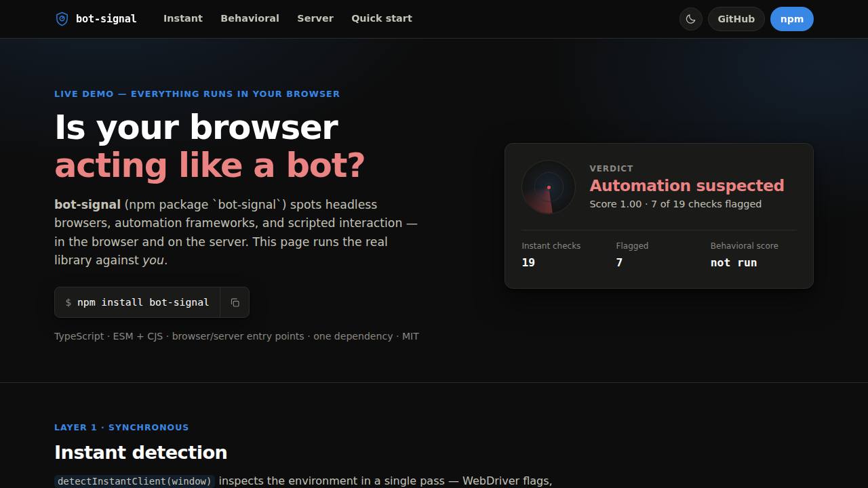Click the 'detectInstantClient(window)' code snippet

(x=134, y=481)
